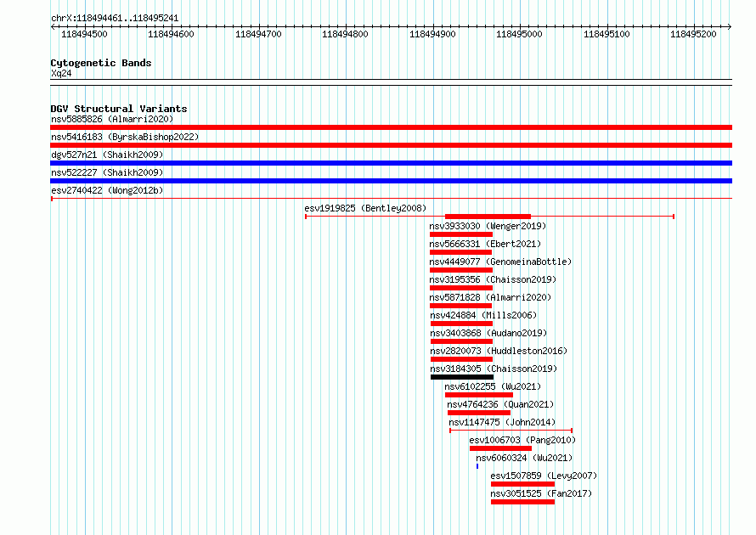The width and height of the screenshot is (756, 535).
Task: Open dgv527n21 (Shaikh2009) variant label
Action: click(107, 155)
